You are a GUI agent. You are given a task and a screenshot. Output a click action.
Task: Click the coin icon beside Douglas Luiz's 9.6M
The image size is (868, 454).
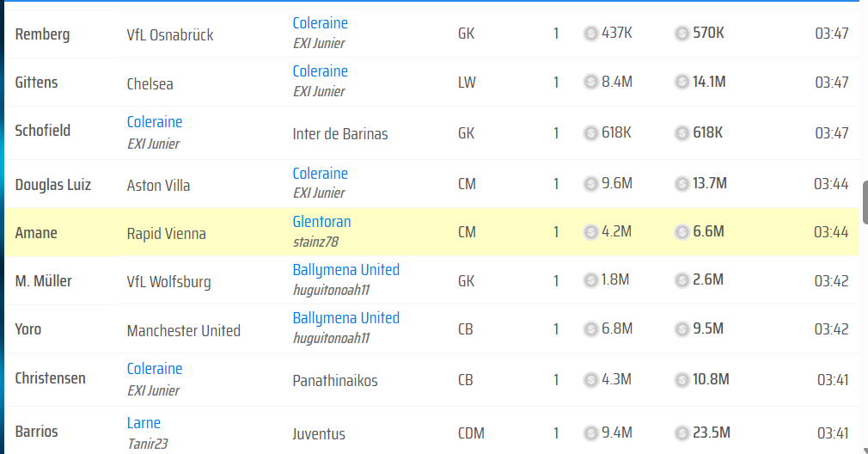point(591,183)
